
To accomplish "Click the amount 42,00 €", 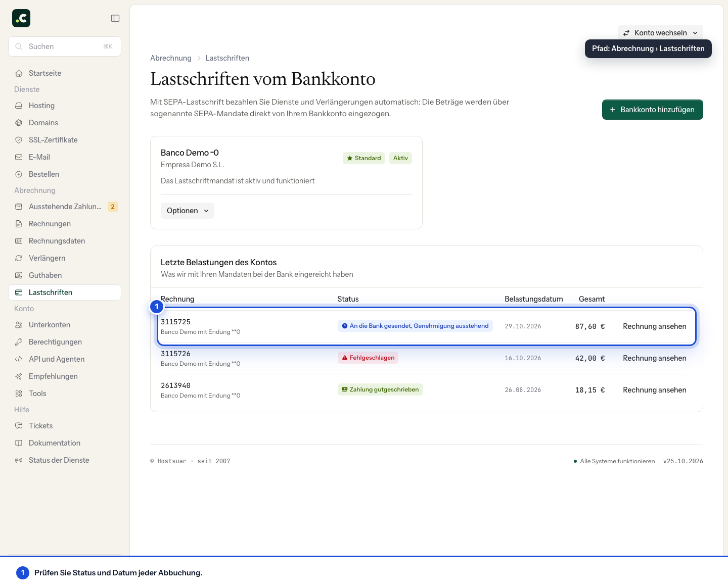I will (589, 358).
